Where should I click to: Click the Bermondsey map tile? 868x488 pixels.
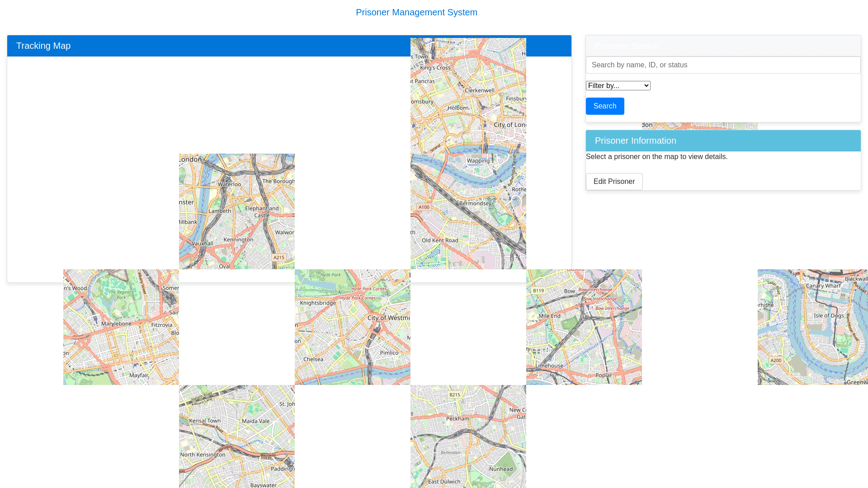(x=468, y=211)
